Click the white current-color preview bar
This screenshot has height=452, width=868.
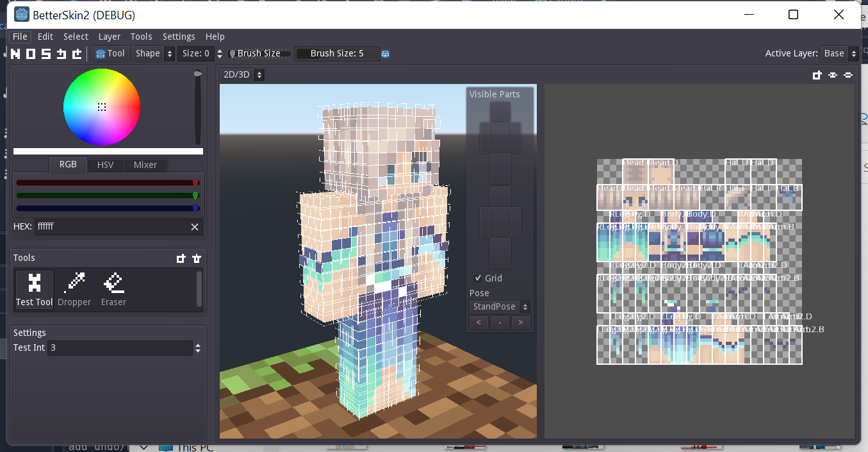point(108,151)
